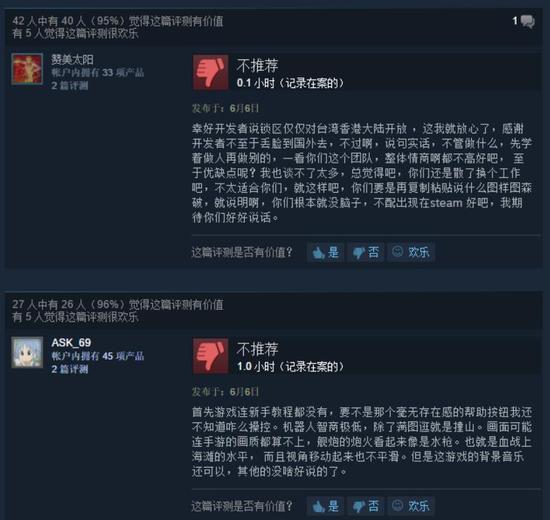Mark ASK_69's review as 欢乐 (funny)
Viewport: 550px width, 520px height.
pos(411,506)
